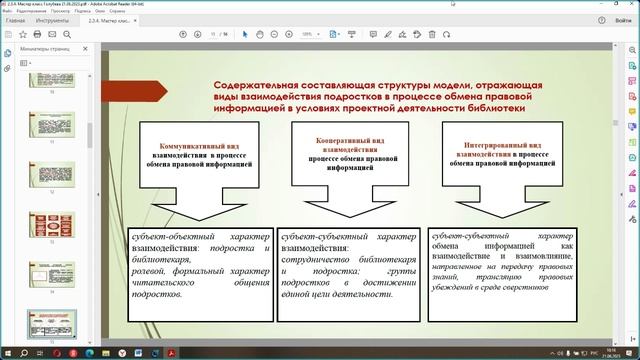Go to previous page arrow
The image size is (640, 360).
pyautogui.click(x=183, y=35)
